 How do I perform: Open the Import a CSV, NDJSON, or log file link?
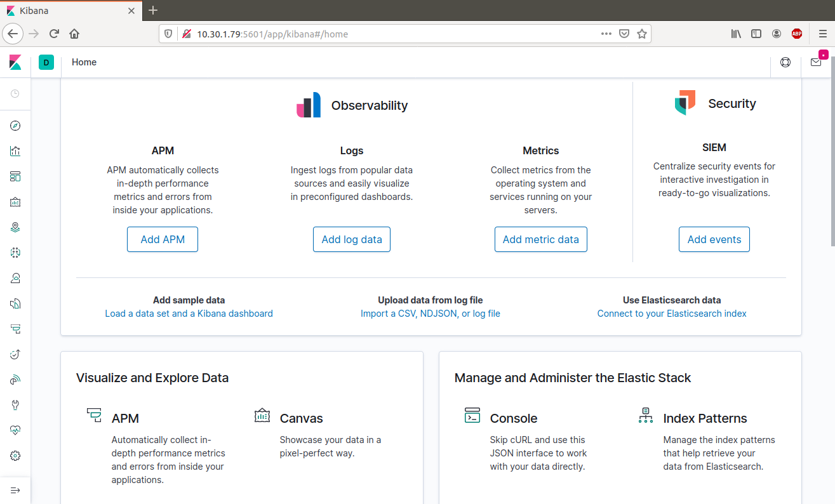[x=430, y=314]
